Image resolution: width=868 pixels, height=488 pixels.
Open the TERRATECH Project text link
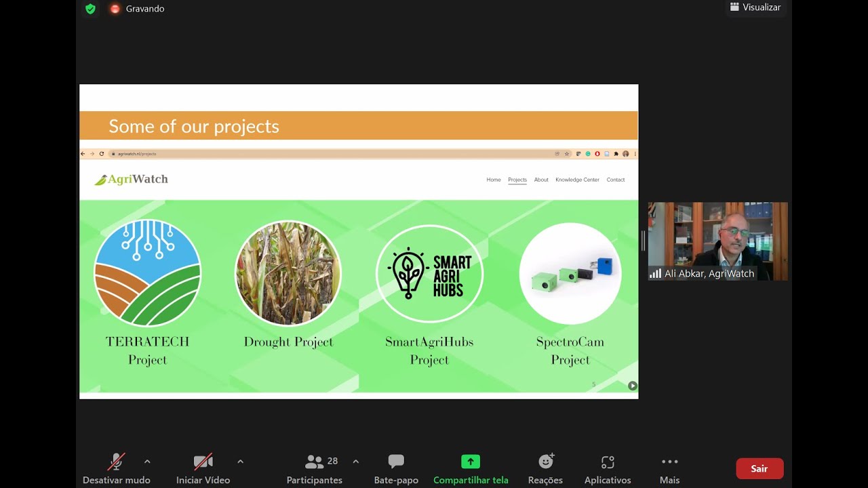coord(147,350)
